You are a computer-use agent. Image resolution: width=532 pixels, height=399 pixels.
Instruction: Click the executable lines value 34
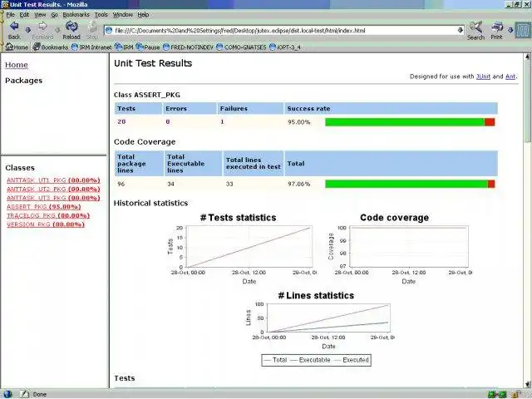pos(170,184)
